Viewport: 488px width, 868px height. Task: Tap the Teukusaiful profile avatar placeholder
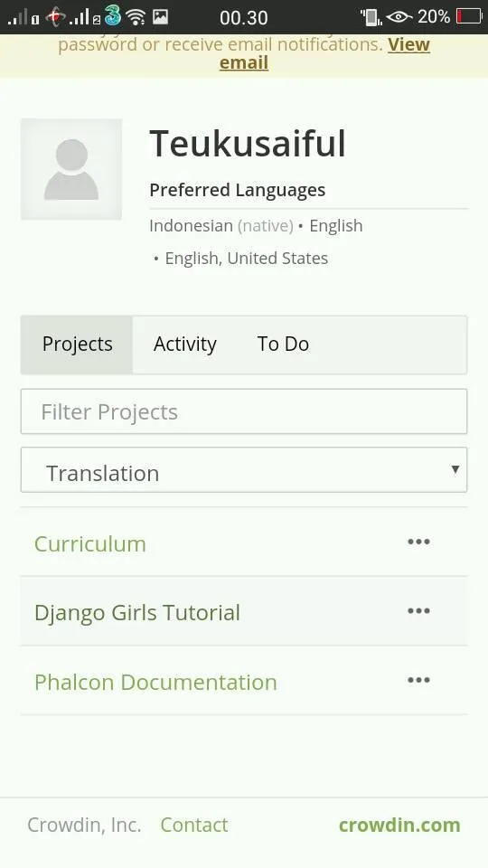[x=71, y=169]
